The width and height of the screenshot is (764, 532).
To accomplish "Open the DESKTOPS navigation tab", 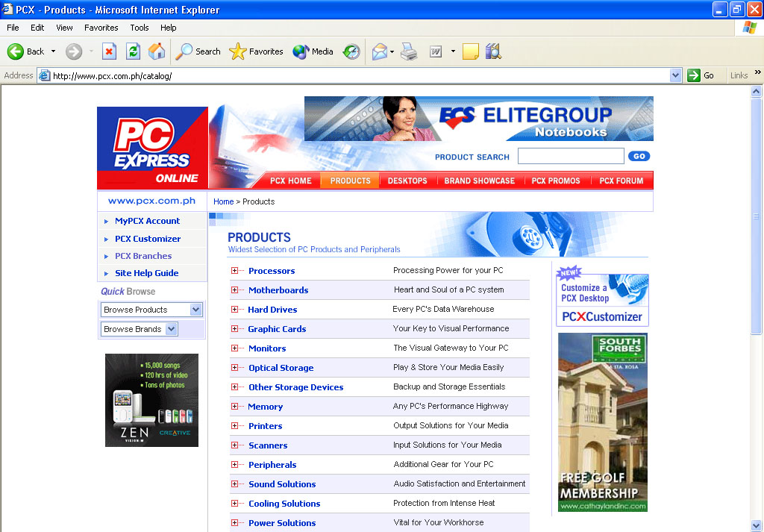I will (407, 181).
